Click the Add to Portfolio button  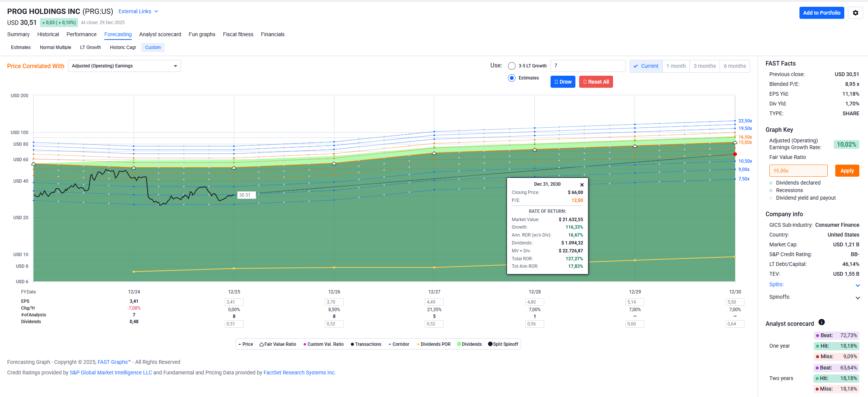click(x=821, y=13)
